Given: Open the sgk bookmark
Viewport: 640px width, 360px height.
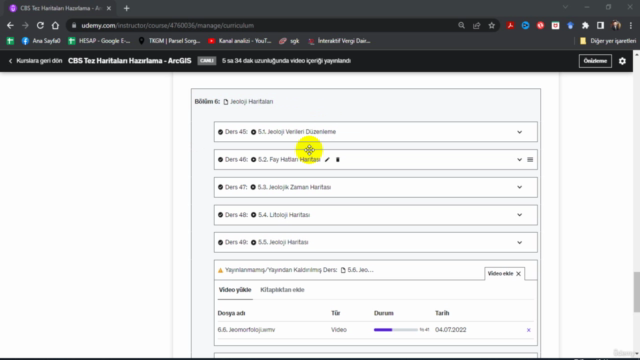Looking at the screenshot, I should click(289, 41).
